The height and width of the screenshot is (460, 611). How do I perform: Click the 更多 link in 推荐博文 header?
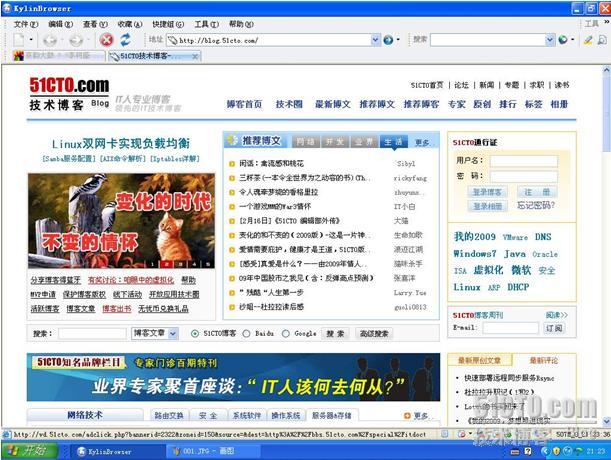(x=422, y=143)
